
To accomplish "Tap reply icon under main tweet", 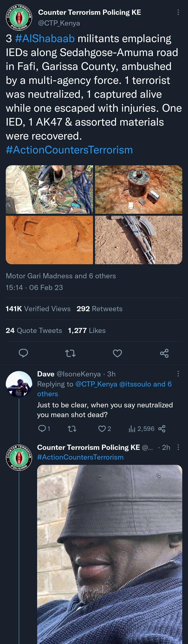I will (x=23, y=353).
